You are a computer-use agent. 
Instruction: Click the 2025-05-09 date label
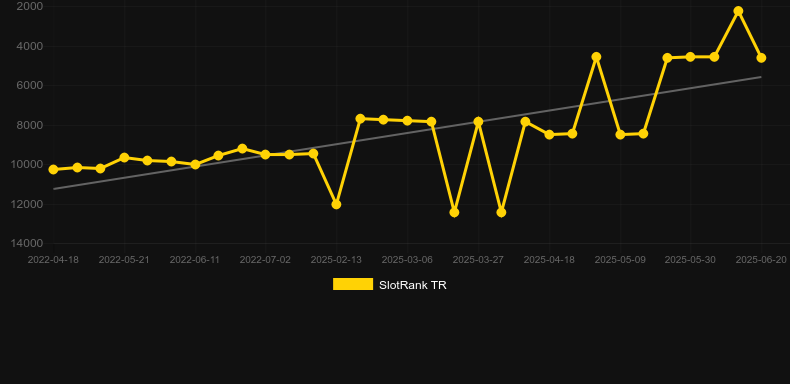click(x=620, y=260)
